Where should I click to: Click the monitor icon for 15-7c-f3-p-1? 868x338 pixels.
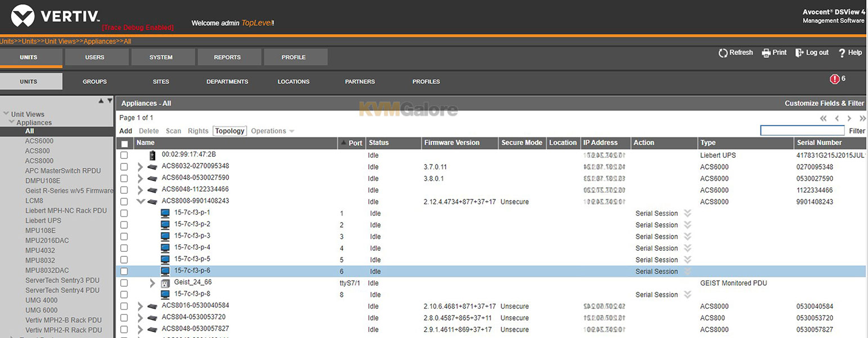[165, 213]
